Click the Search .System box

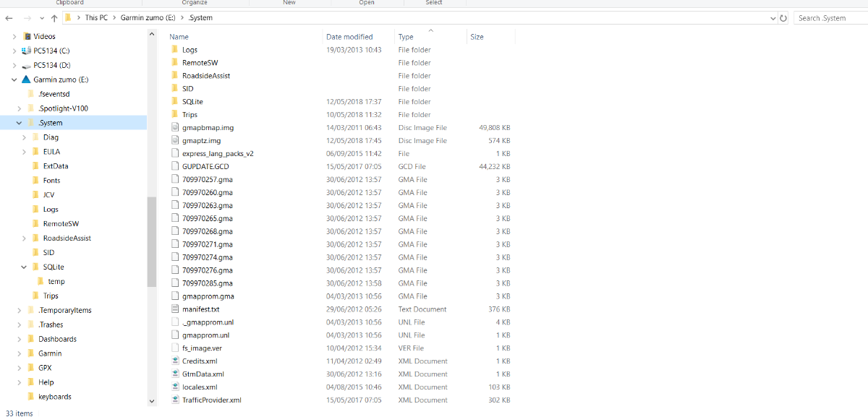pos(830,17)
